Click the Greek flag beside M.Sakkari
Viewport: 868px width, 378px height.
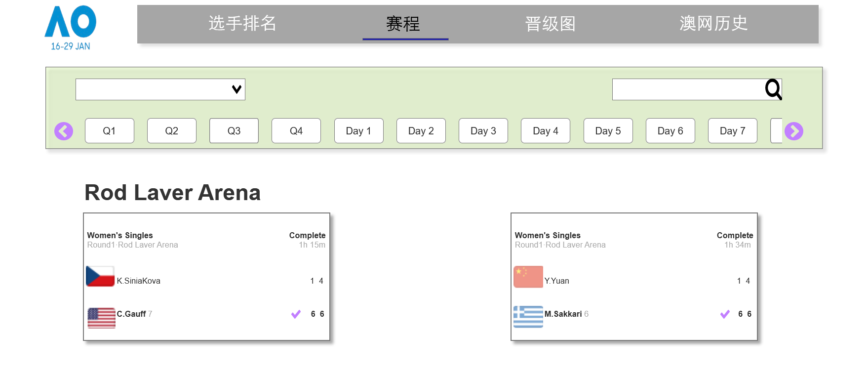(x=528, y=317)
